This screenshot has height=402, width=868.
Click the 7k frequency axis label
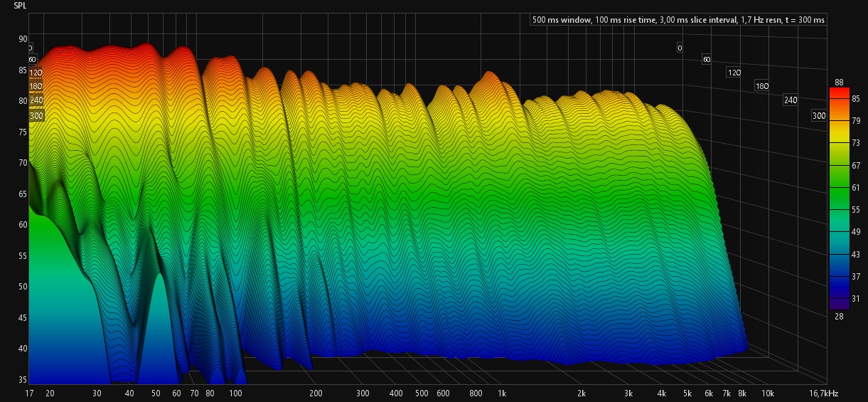[x=727, y=393]
